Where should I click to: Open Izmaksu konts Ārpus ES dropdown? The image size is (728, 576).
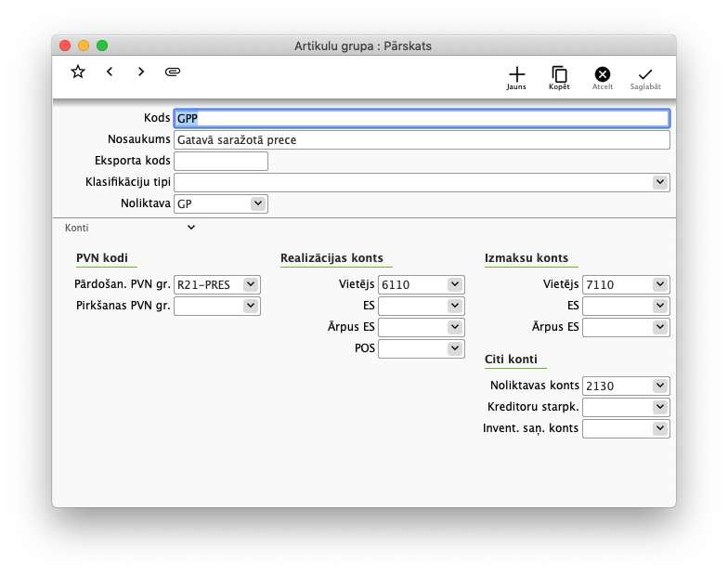pyautogui.click(x=659, y=327)
